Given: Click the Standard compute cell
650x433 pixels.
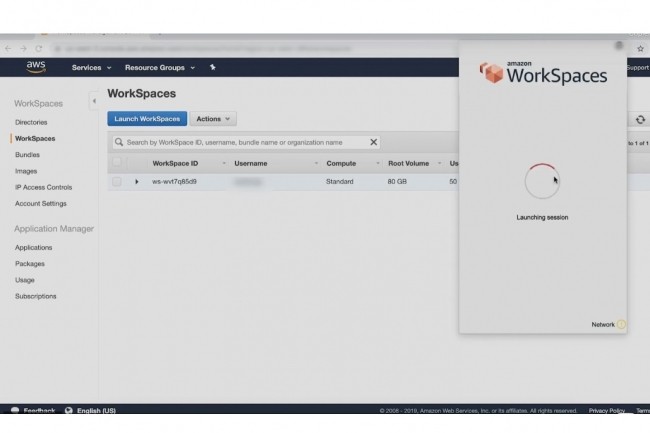Looking at the screenshot, I should [340, 181].
